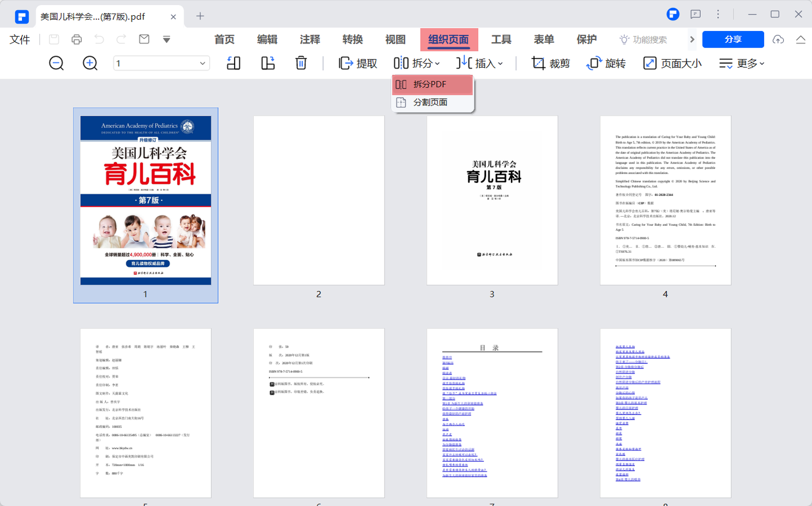Switch to the 表单 tab
This screenshot has height=506, width=812.
point(544,39)
